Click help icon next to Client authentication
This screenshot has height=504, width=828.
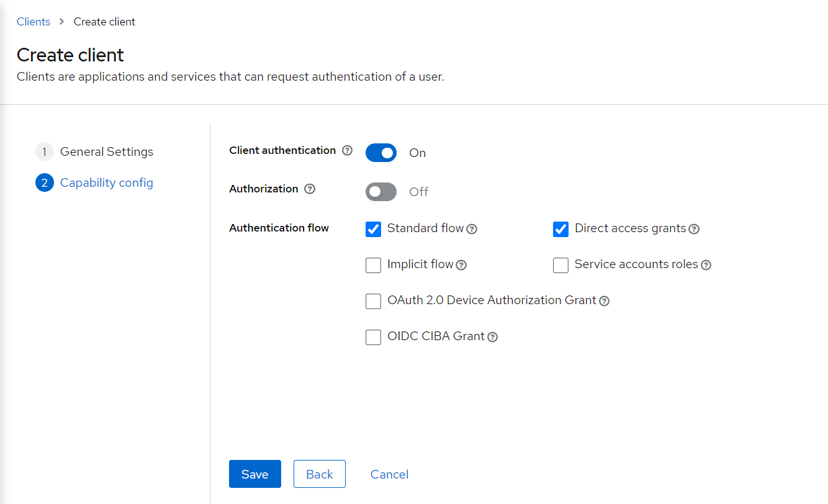(x=348, y=150)
